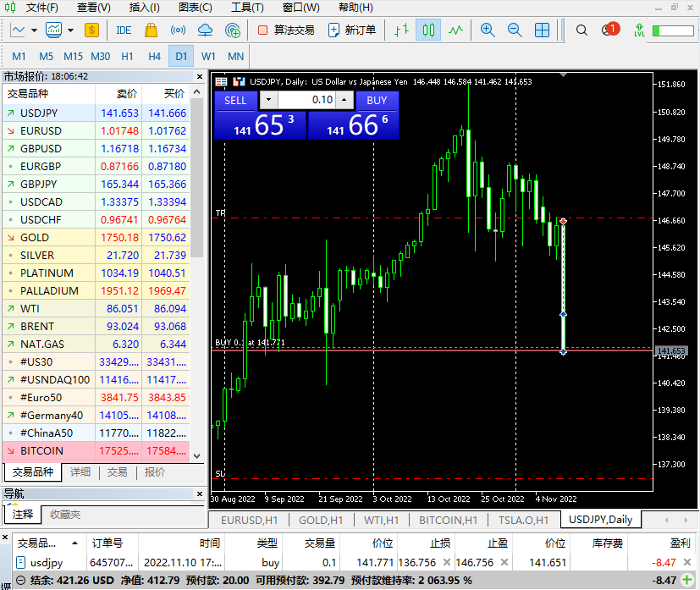Remove stop loss 136.756 with X
The image size is (700, 590).
(446, 562)
